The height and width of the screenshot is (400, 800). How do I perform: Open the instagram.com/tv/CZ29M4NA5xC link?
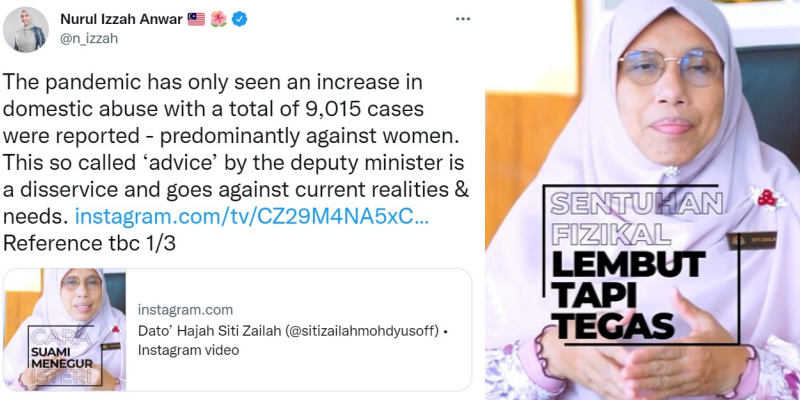(252, 216)
